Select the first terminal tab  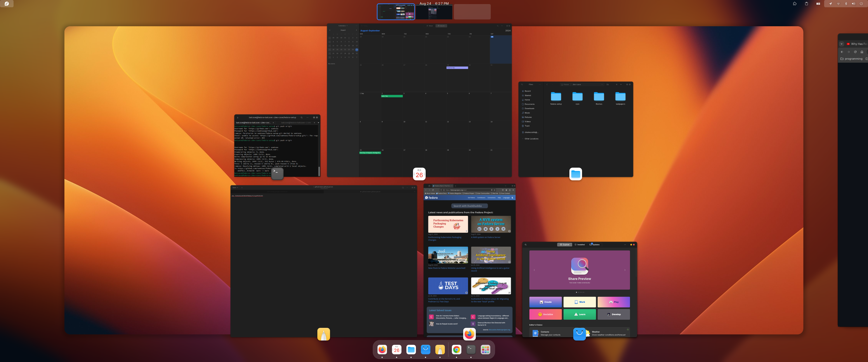[255, 122]
